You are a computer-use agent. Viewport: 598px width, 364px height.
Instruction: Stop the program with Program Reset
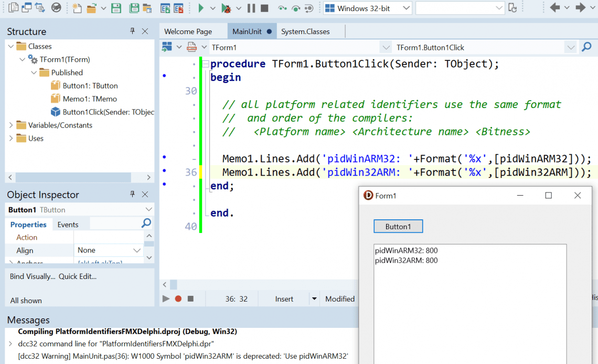[x=264, y=8]
